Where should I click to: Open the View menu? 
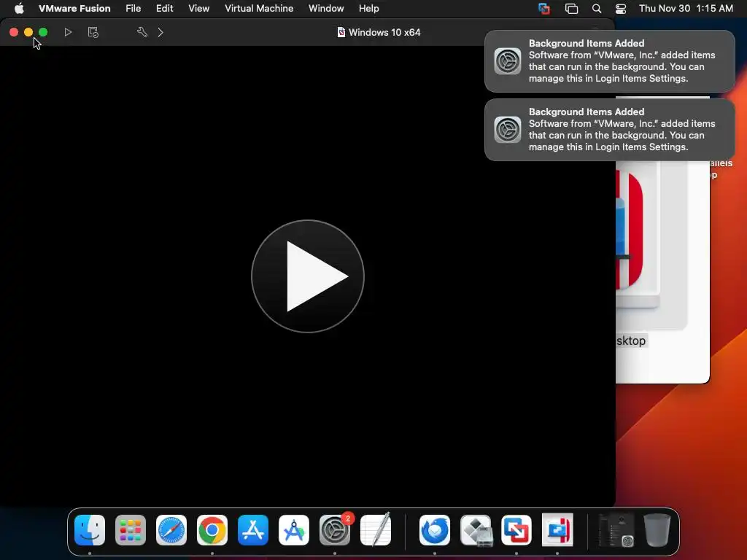click(x=198, y=8)
